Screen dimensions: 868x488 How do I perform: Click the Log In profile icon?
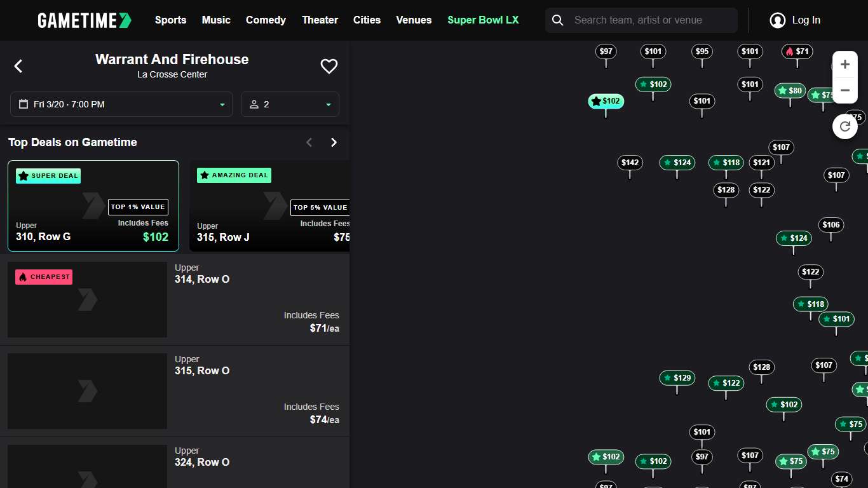point(777,20)
